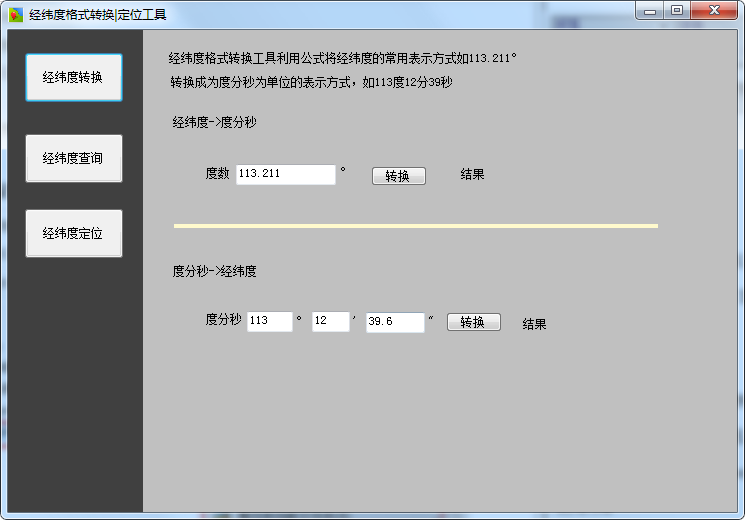
Task: Open the 经纬度转换 panel
Action: tap(74, 78)
